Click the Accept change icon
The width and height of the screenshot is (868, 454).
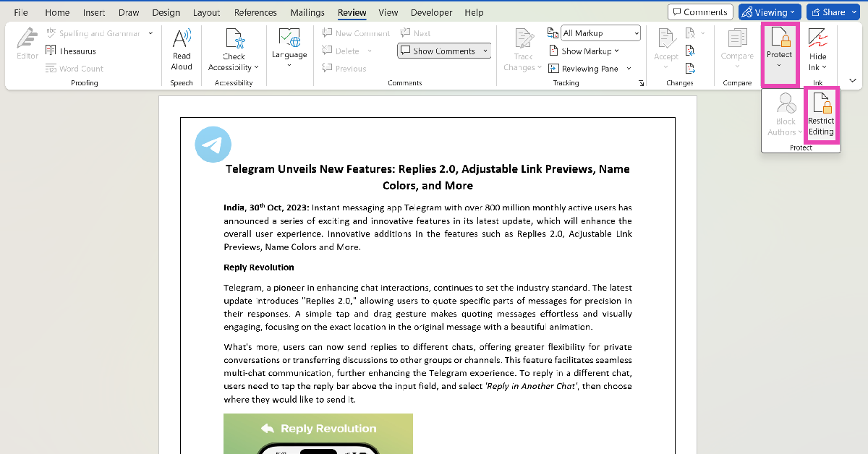click(666, 39)
